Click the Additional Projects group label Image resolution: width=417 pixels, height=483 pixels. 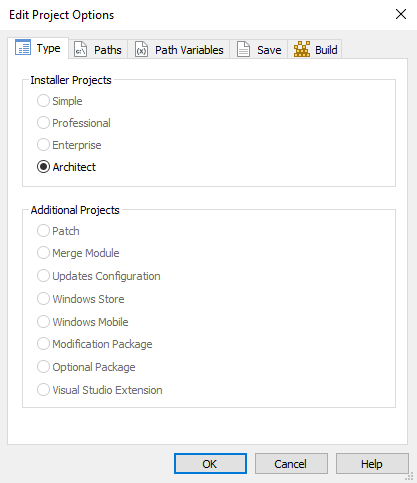pyautogui.click(x=75, y=210)
